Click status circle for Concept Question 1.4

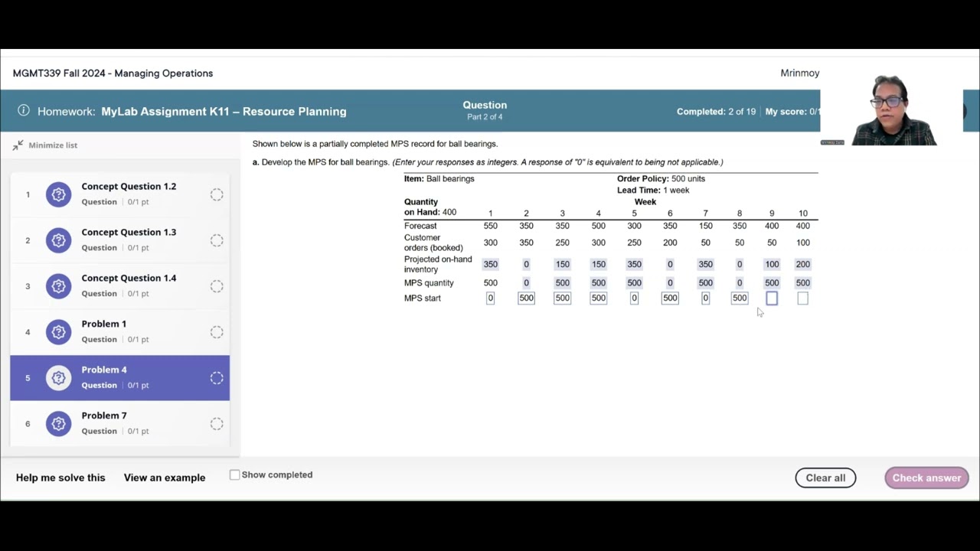[x=217, y=286]
